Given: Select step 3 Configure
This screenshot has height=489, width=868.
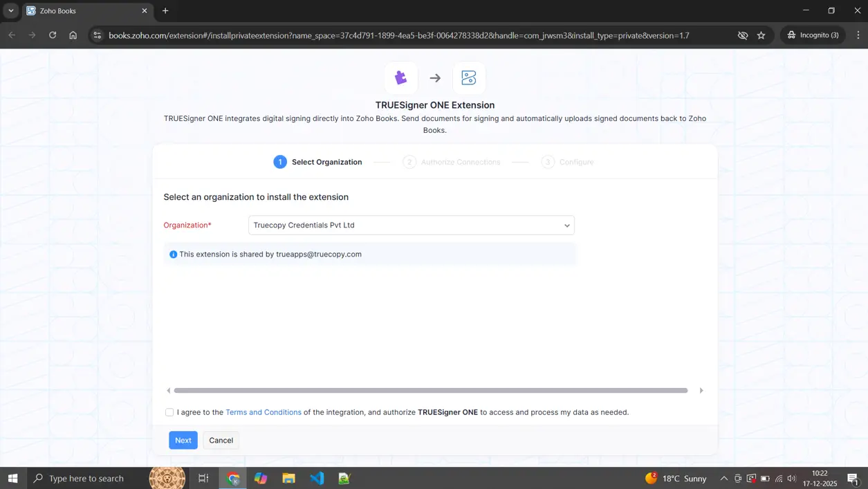Looking at the screenshot, I should tap(568, 162).
